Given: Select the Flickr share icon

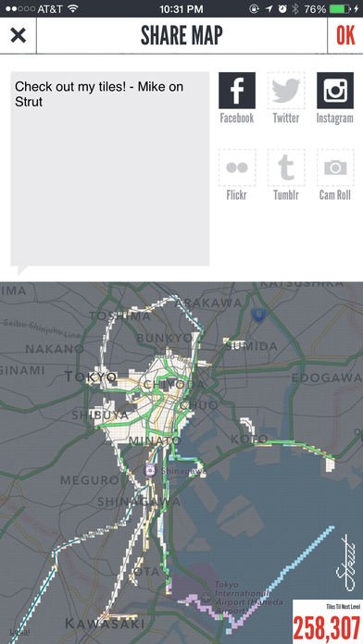Looking at the screenshot, I should coord(237,167).
